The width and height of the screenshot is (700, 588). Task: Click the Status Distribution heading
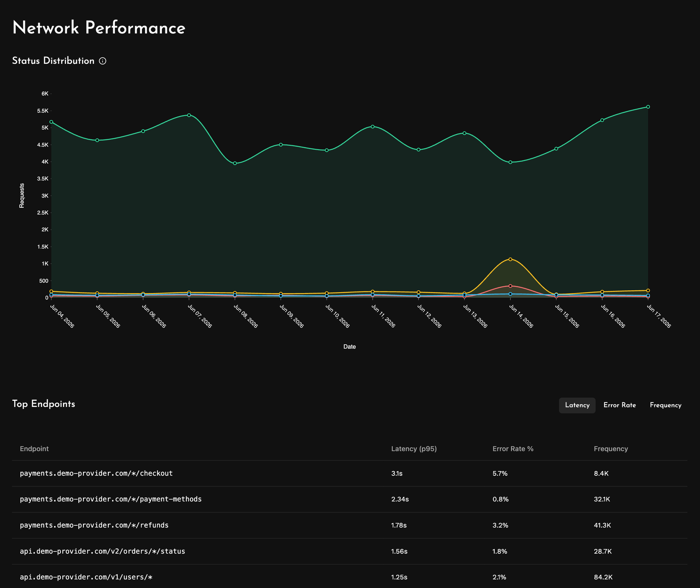click(x=53, y=61)
